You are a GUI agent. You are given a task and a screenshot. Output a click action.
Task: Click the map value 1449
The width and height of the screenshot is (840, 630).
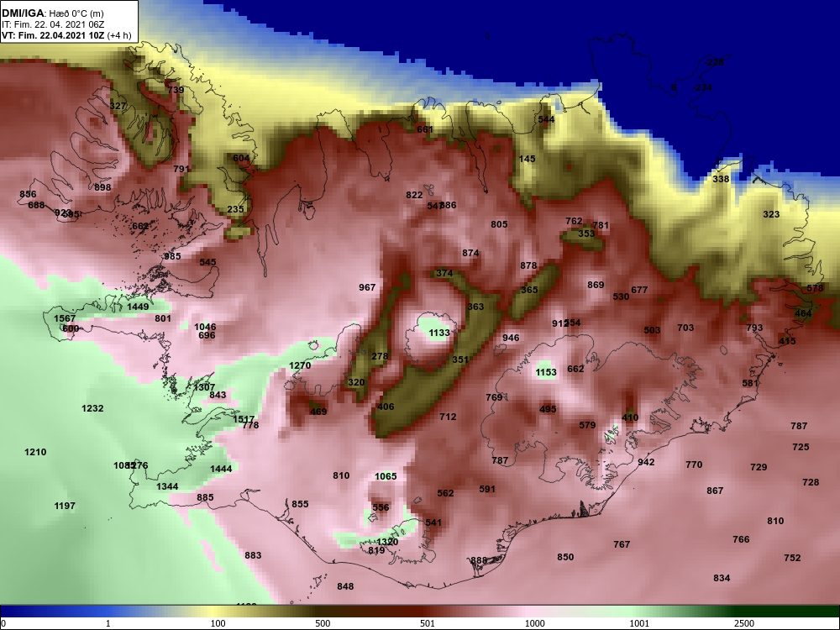click(x=138, y=307)
